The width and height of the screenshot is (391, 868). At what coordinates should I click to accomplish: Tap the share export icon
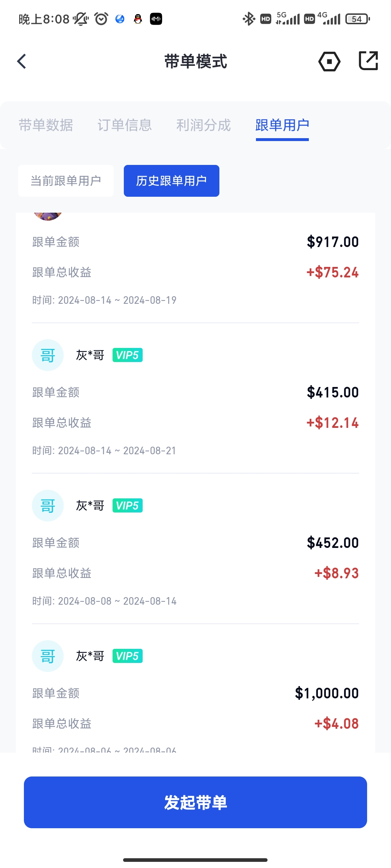coord(368,60)
